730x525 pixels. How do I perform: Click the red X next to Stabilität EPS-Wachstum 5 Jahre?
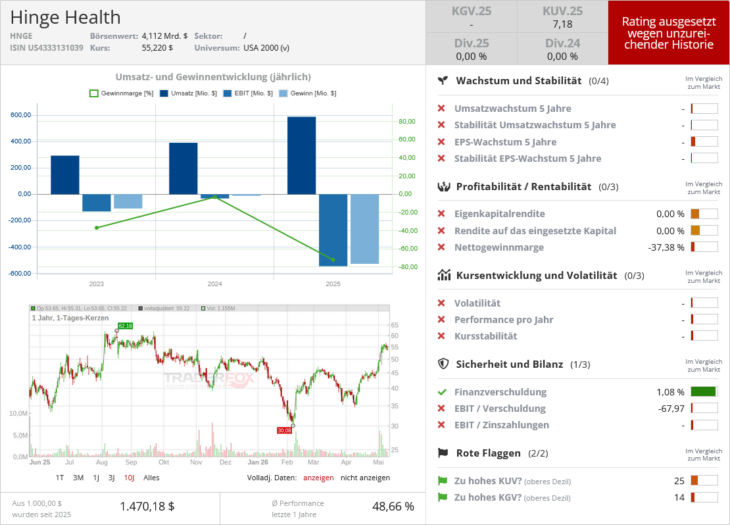(x=441, y=158)
